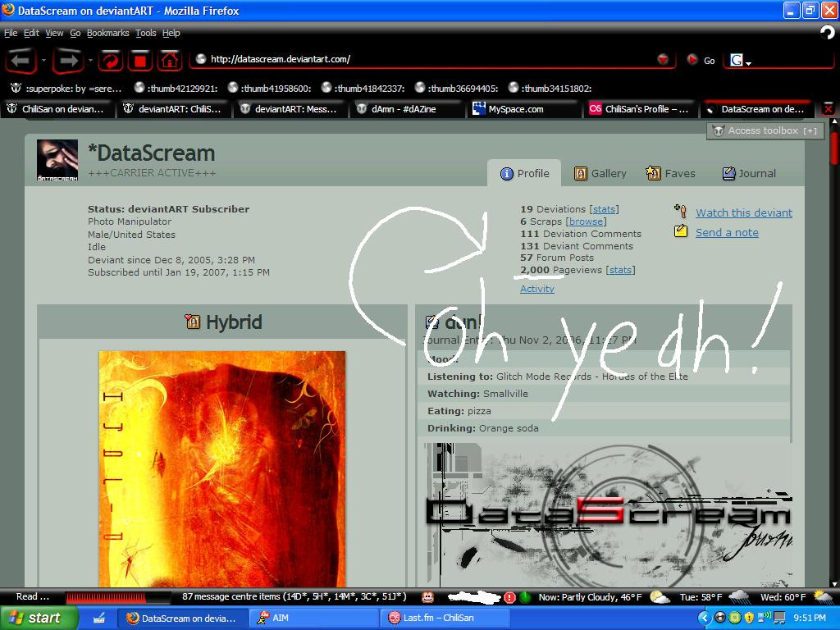Click the stats link next to Pageviews

(x=620, y=270)
